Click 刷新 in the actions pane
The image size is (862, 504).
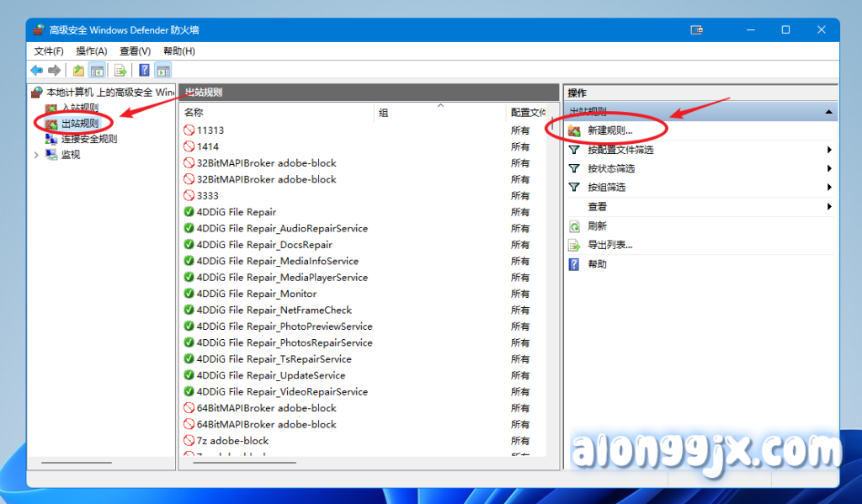[x=597, y=226]
